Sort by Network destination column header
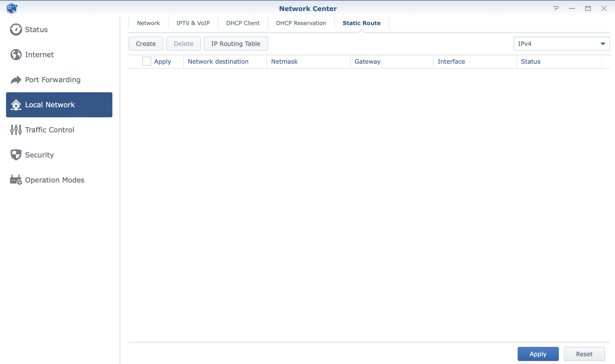615x364 pixels. (218, 61)
